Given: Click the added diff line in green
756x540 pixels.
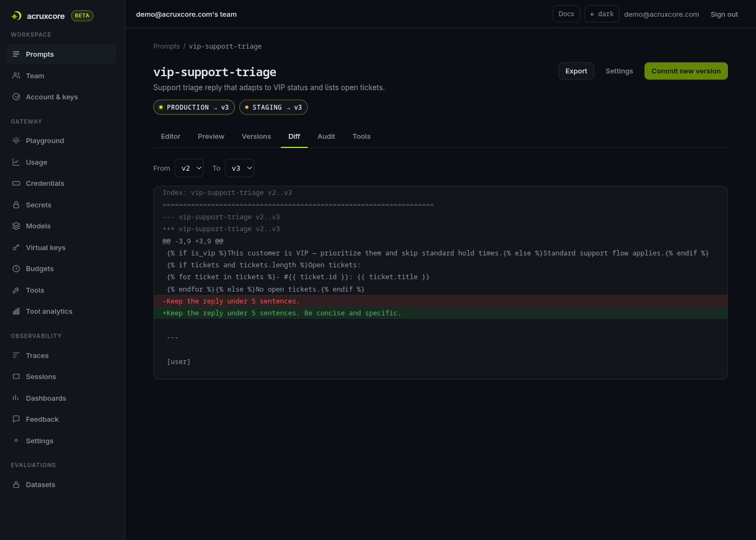Looking at the screenshot, I should pyautogui.click(x=441, y=313).
